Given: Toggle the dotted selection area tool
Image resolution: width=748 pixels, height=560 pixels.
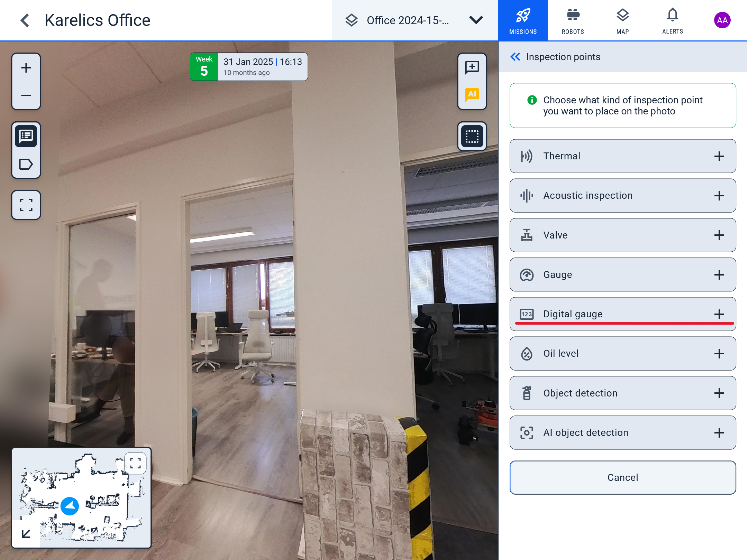Looking at the screenshot, I should [472, 136].
